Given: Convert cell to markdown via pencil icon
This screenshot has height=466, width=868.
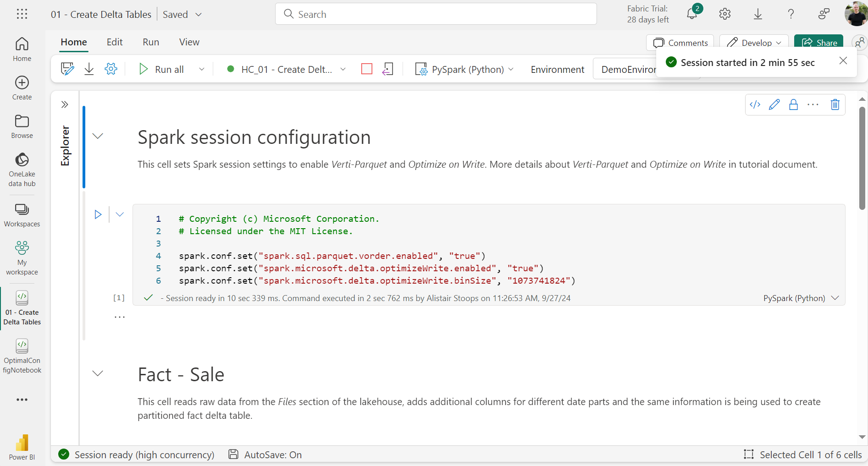Looking at the screenshot, I should (774, 104).
